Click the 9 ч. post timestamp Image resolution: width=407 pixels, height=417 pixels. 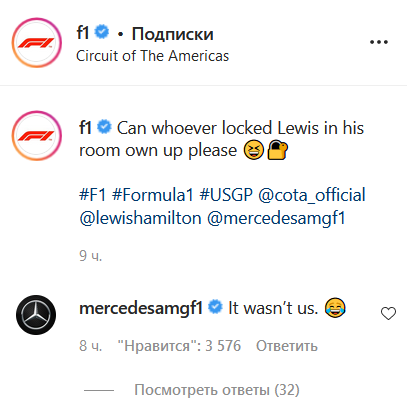(90, 256)
